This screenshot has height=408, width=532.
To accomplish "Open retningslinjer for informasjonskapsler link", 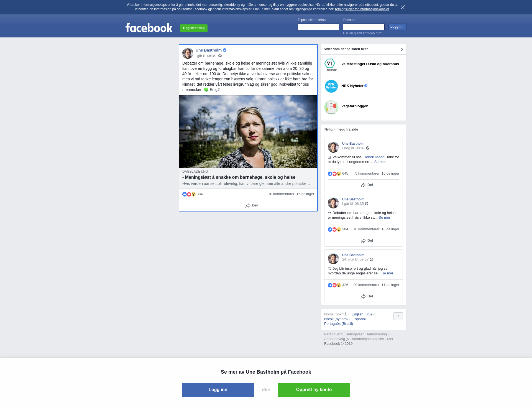I will [x=362, y=9].
